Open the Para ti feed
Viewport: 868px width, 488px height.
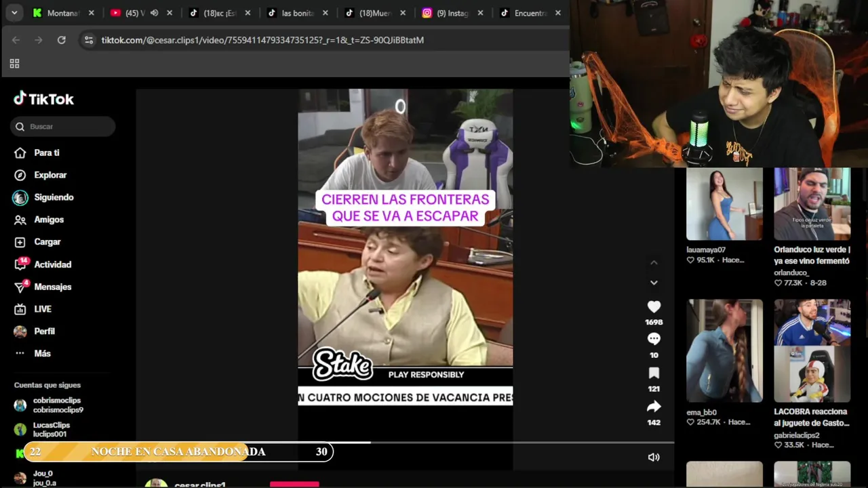click(37, 152)
